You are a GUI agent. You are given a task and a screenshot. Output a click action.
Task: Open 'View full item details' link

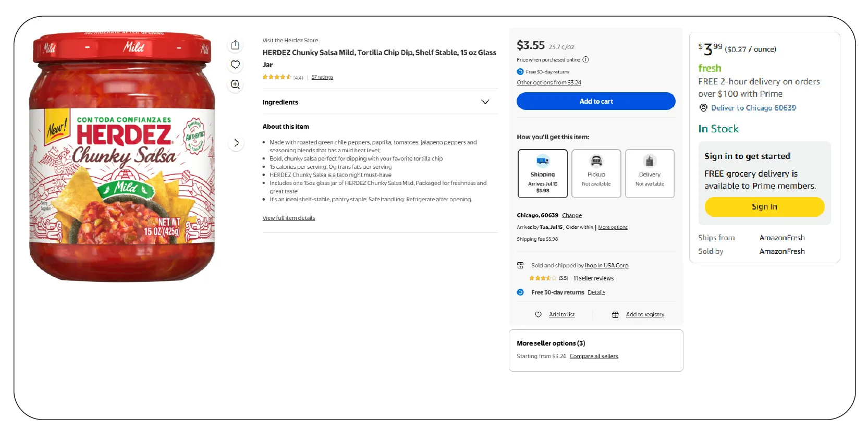tap(288, 218)
